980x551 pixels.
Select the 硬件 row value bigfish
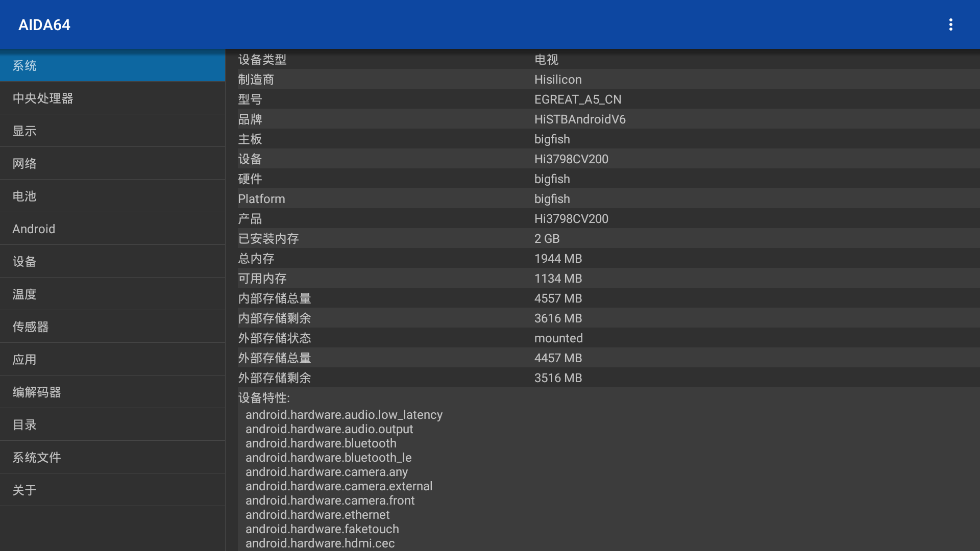point(552,179)
